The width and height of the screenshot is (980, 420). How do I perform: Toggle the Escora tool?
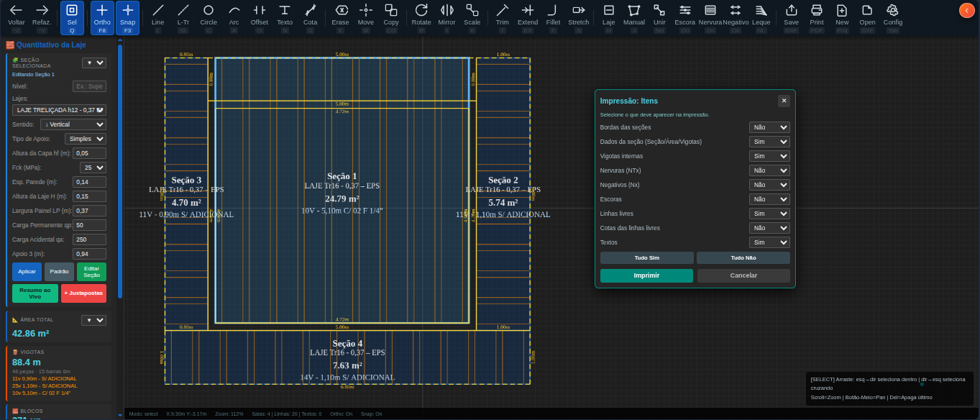coord(684,18)
